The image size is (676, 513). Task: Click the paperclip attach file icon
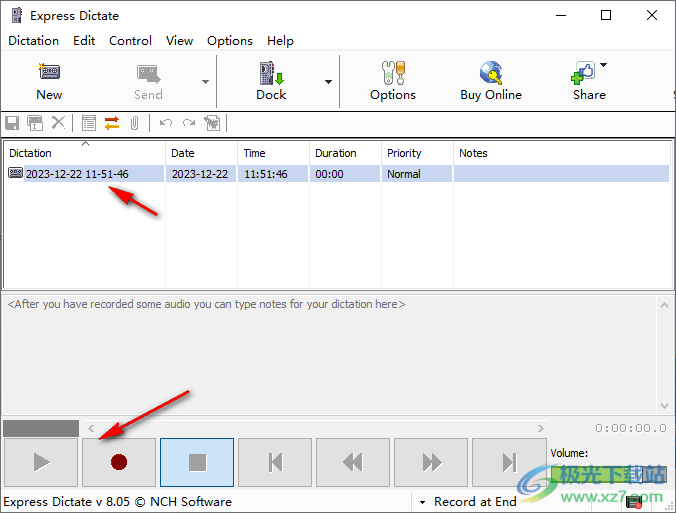[x=133, y=123]
